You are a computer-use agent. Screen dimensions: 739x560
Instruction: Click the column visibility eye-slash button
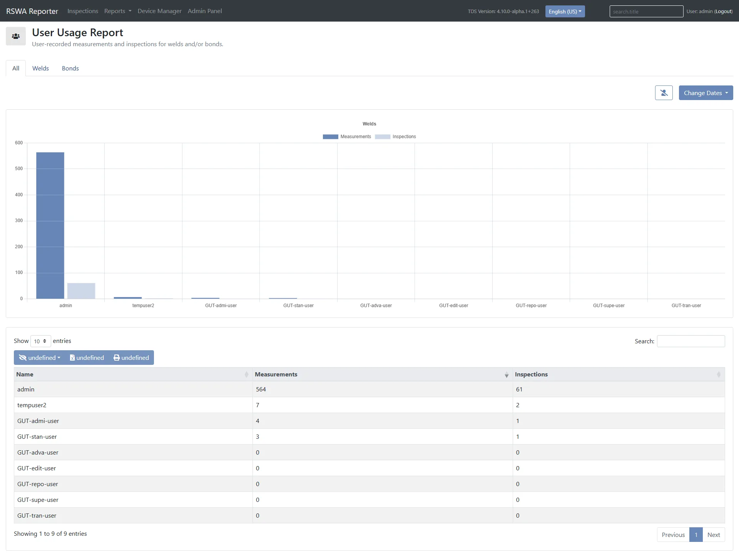coord(39,358)
